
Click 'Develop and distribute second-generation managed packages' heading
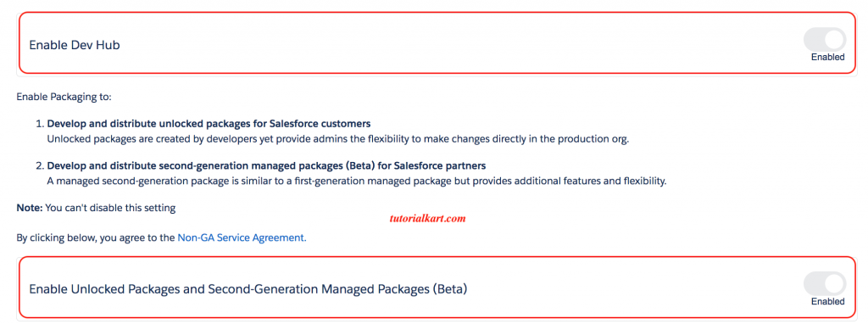(x=266, y=165)
